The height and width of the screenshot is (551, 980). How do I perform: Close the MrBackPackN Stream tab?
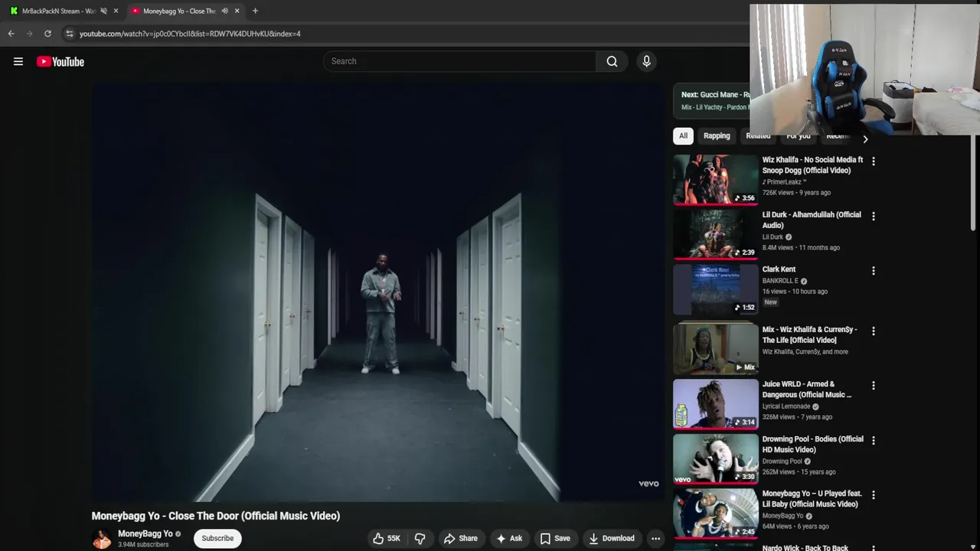click(x=116, y=11)
